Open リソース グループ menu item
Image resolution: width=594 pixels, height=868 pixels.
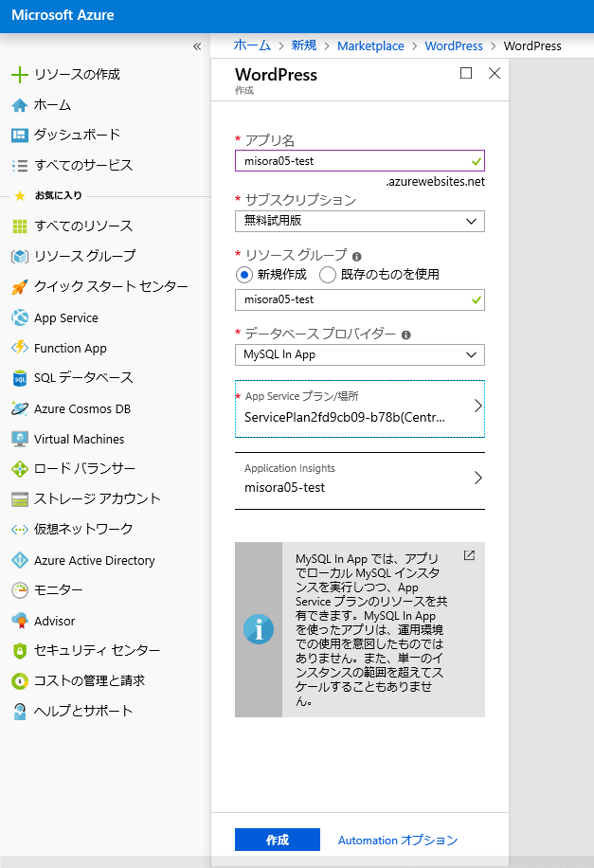(x=84, y=256)
